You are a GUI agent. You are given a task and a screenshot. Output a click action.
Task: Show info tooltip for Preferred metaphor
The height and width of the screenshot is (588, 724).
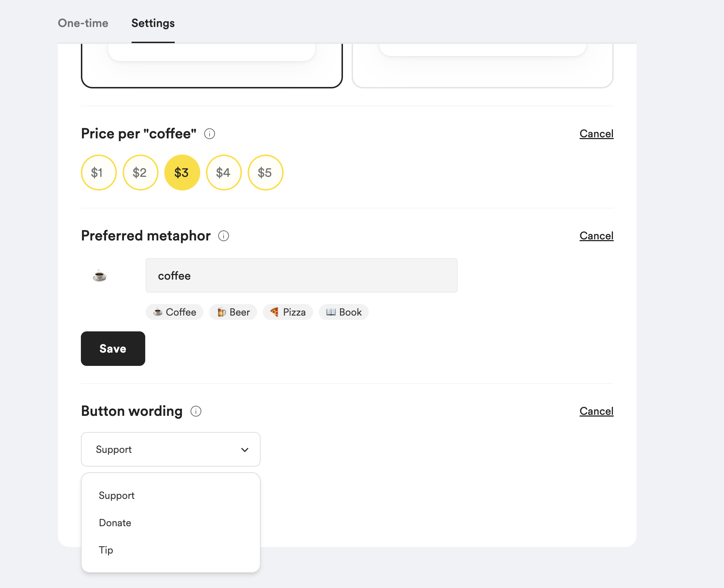(x=224, y=236)
